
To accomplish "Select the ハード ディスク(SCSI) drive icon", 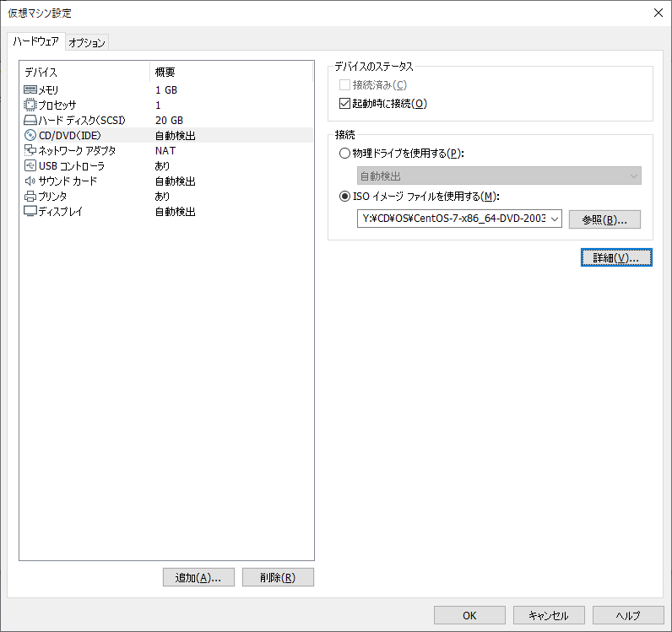I will [30, 120].
